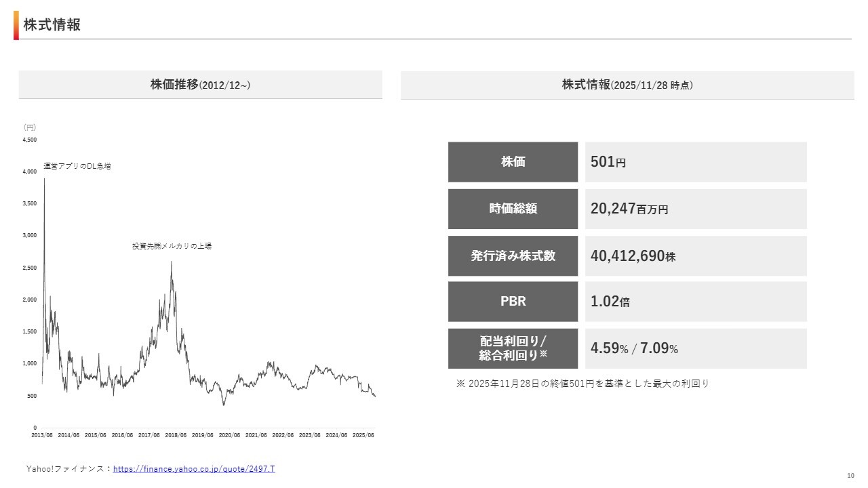Click the 4,500 y-axis label
868x488 pixels.
click(x=30, y=140)
